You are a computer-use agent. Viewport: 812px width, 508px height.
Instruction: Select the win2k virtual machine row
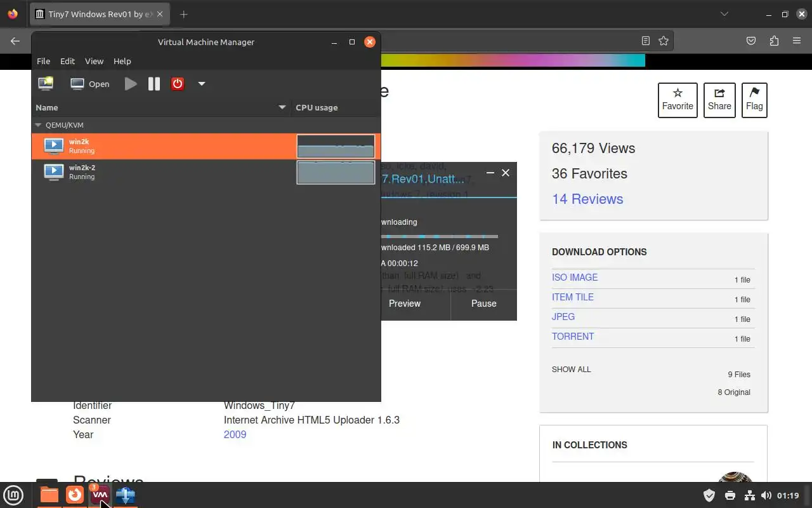[206, 146]
